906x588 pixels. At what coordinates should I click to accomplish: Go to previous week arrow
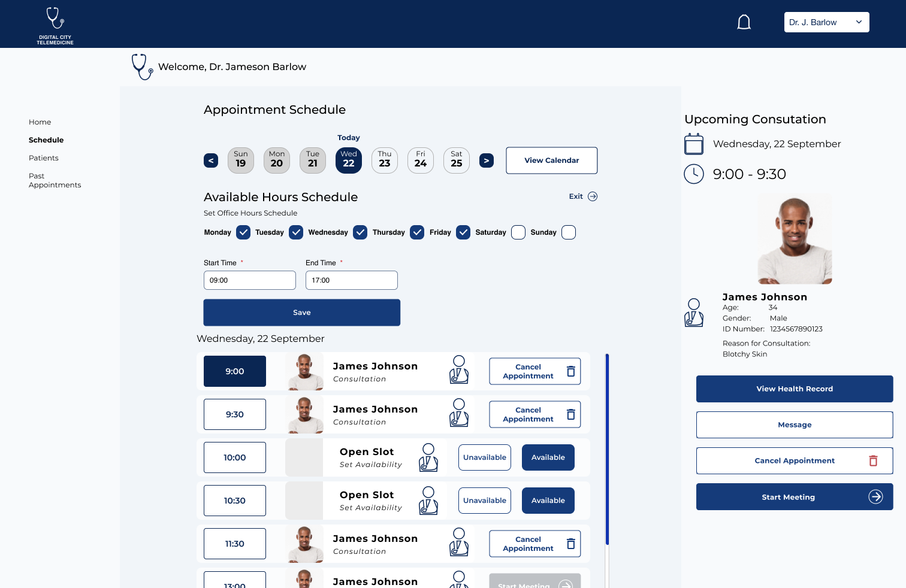211,160
